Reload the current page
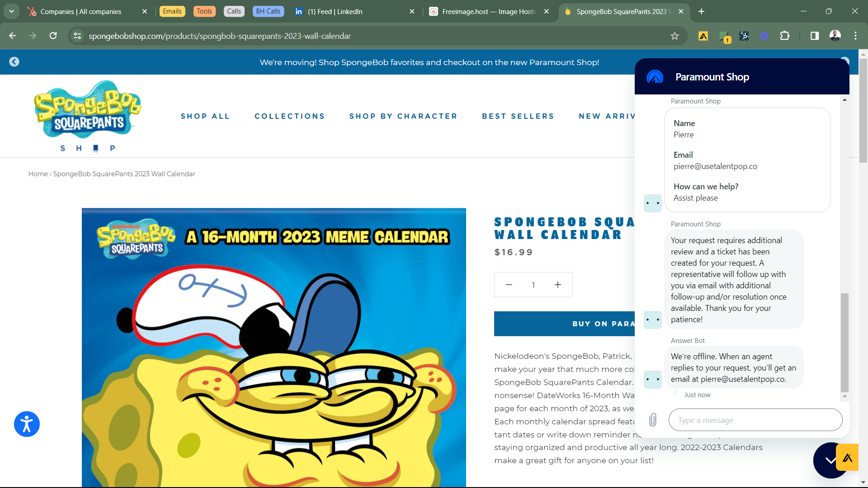Screen dimensions: 868x488 pos(53,36)
